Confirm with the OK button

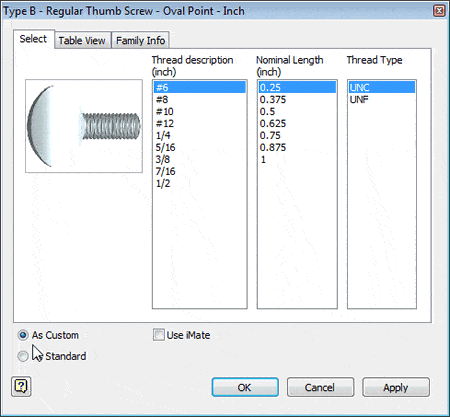tap(245, 387)
